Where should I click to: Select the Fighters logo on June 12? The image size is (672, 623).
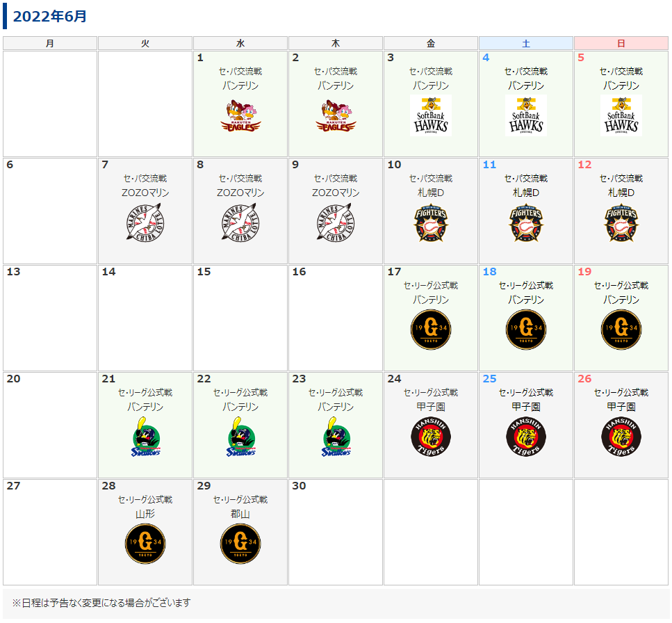[621, 223]
